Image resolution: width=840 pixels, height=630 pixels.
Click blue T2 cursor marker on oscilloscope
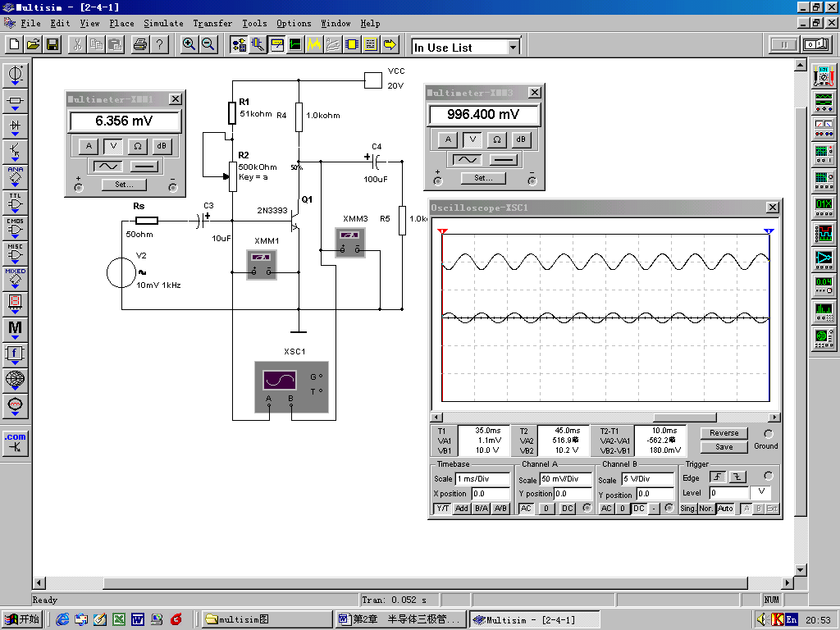[769, 231]
